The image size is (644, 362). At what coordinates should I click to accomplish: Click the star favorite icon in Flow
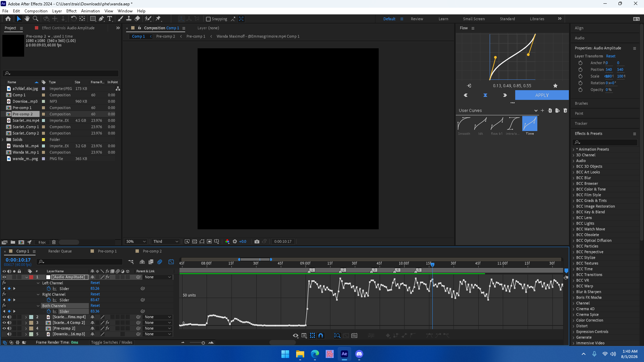pyautogui.click(x=555, y=86)
